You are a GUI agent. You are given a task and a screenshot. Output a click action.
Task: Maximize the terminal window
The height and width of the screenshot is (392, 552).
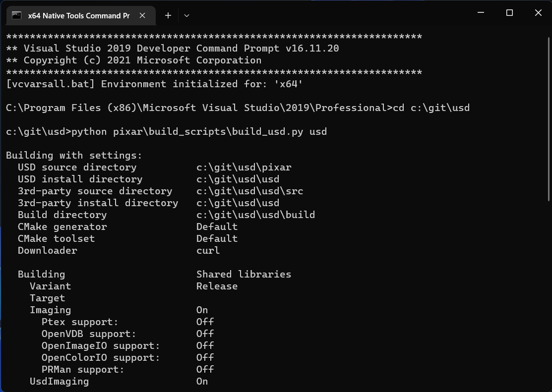pos(509,13)
